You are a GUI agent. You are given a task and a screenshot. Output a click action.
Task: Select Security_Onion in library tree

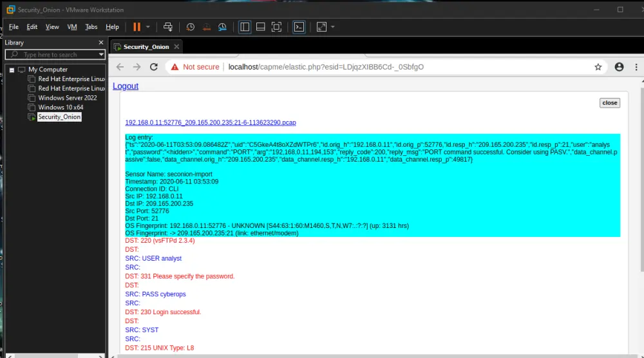pyautogui.click(x=59, y=117)
